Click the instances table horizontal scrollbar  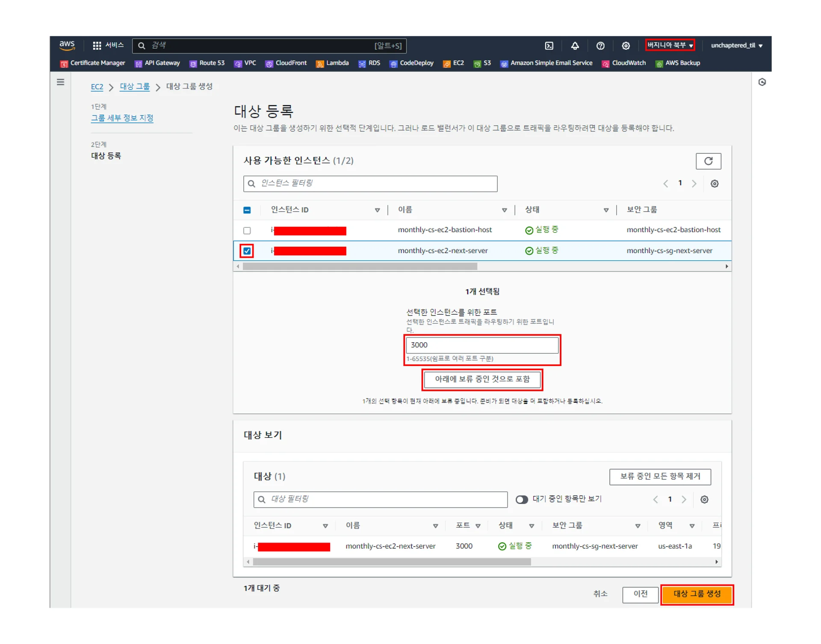(x=360, y=266)
